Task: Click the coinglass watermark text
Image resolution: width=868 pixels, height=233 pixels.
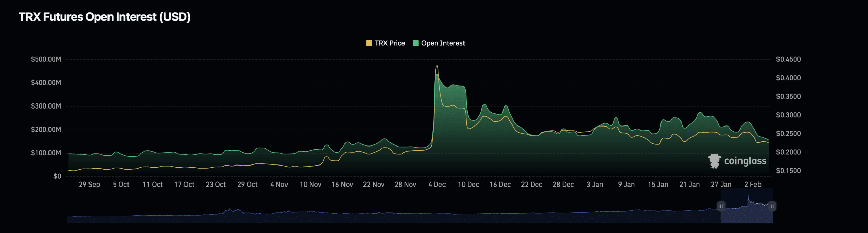Action: tap(745, 161)
